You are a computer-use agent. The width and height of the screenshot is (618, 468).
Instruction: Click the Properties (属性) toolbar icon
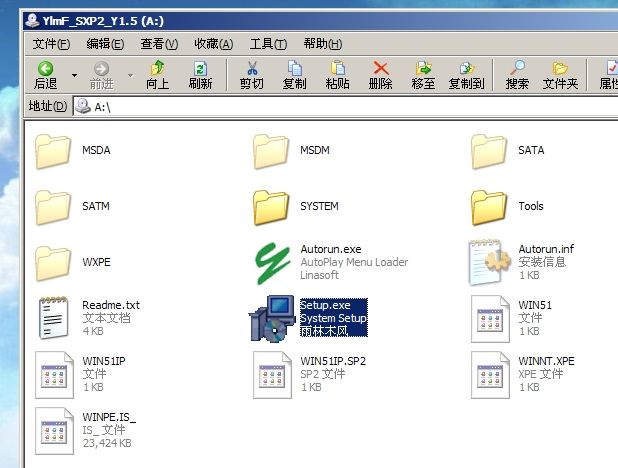tap(611, 68)
